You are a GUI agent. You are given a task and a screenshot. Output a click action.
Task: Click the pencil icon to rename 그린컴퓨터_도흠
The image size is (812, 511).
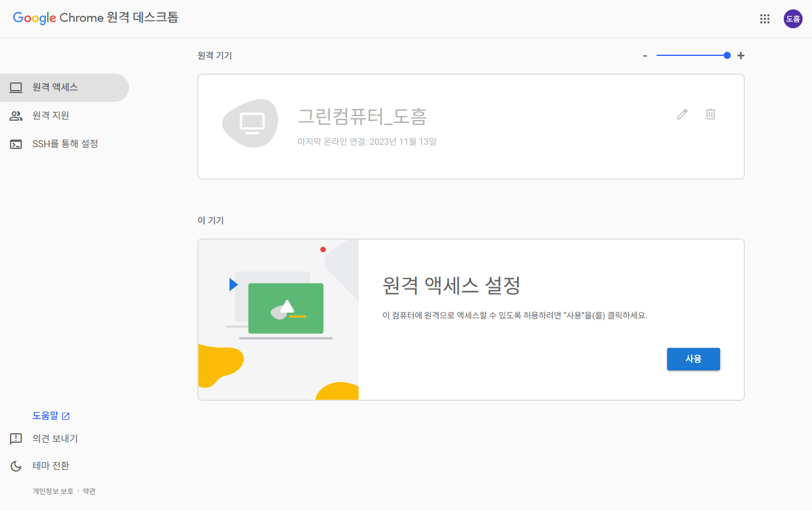coord(682,114)
